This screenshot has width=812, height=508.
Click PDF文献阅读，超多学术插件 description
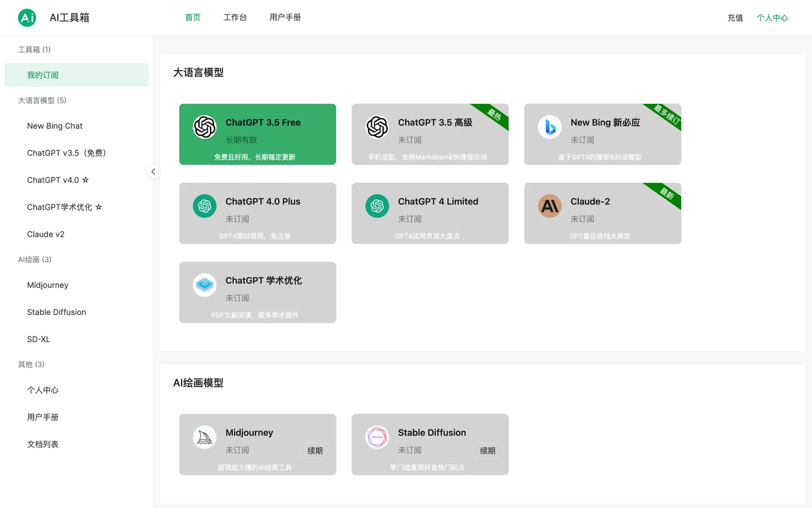[x=255, y=315]
